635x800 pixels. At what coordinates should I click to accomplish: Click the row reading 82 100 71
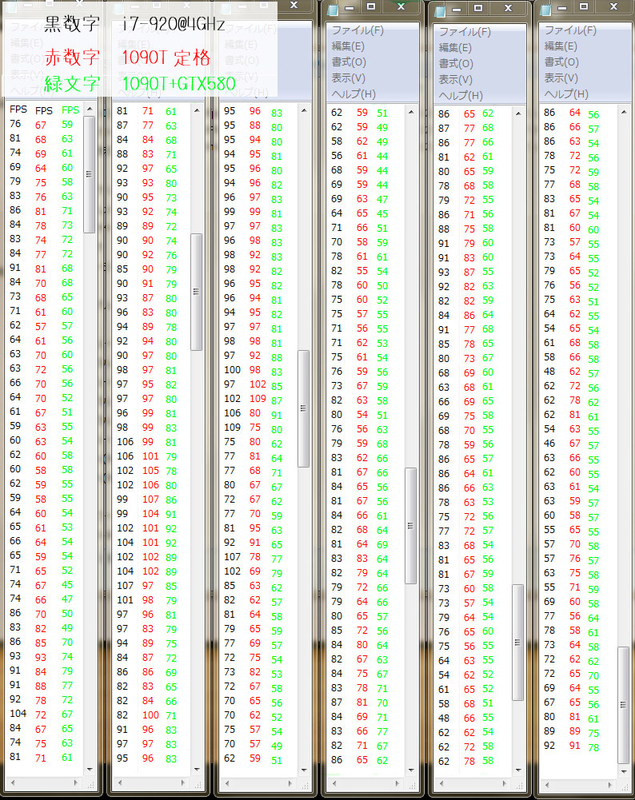tap(147, 715)
